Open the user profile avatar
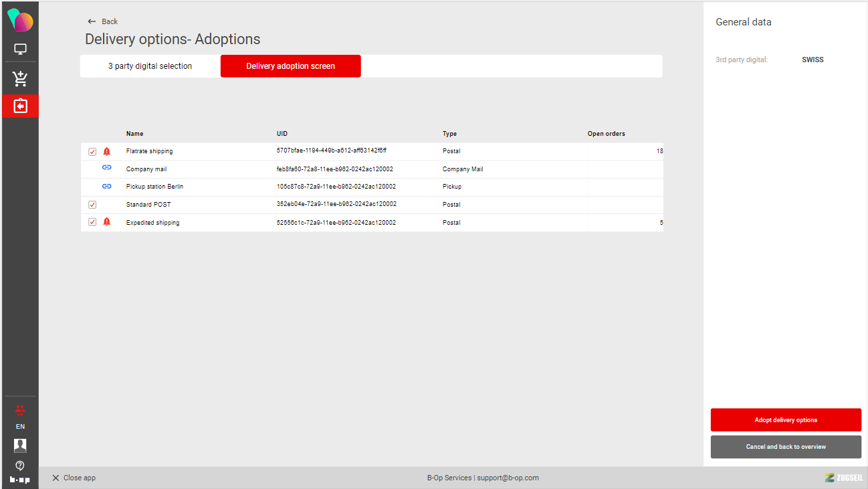Viewport: 868px width, 489px height. click(x=20, y=446)
